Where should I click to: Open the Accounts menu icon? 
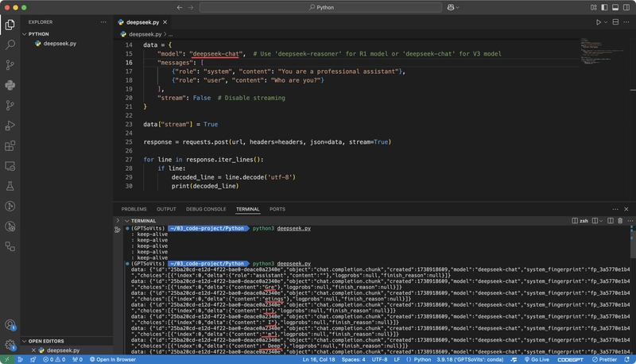pos(10,325)
